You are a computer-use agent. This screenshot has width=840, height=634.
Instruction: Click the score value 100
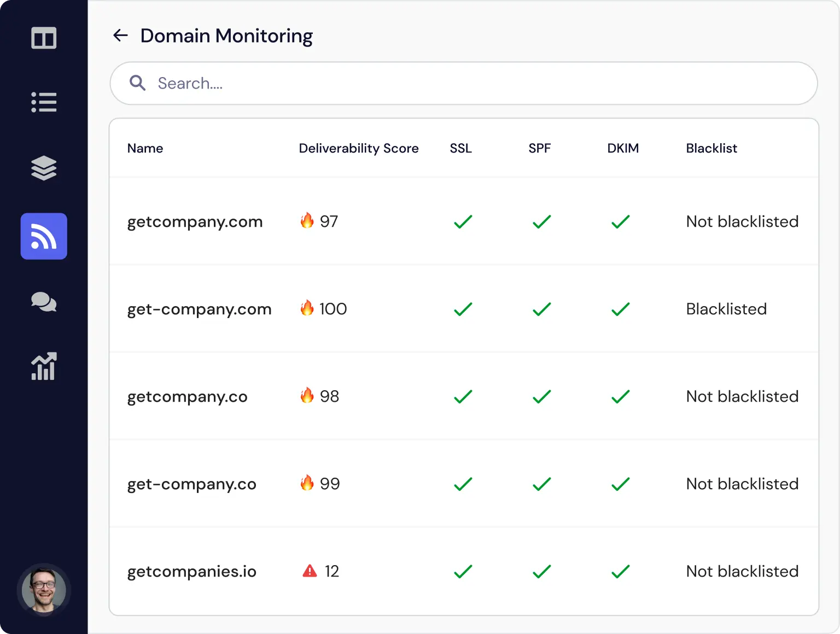coord(333,309)
